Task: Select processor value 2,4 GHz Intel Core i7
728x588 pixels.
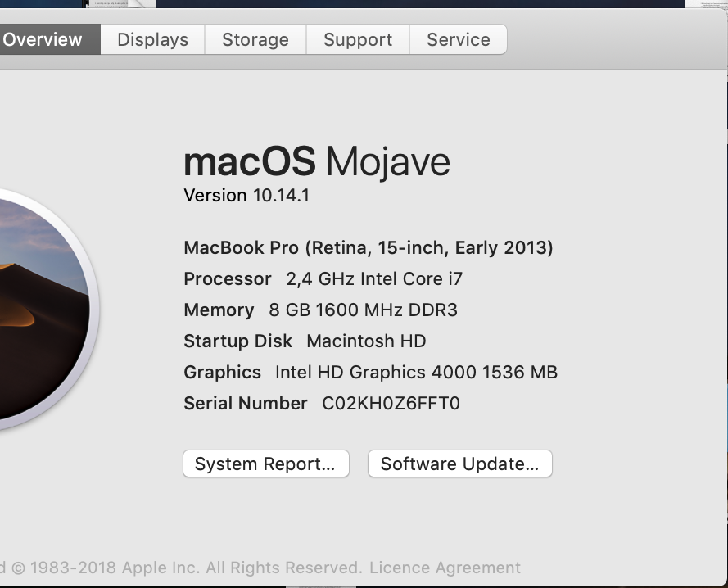Action: pos(374,279)
